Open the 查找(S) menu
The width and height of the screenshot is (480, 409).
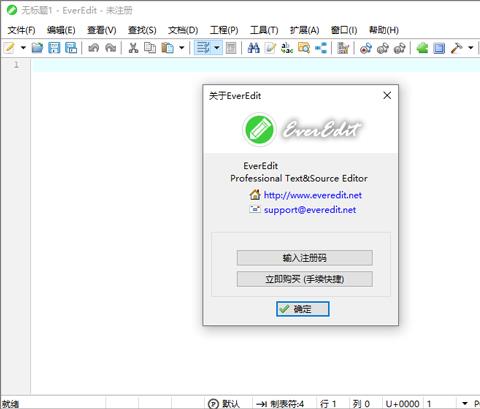[142, 30]
